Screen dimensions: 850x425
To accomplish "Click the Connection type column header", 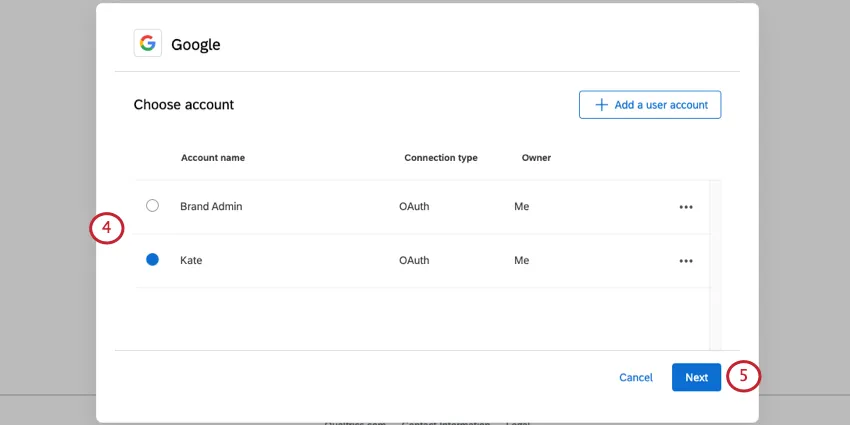I will (441, 158).
